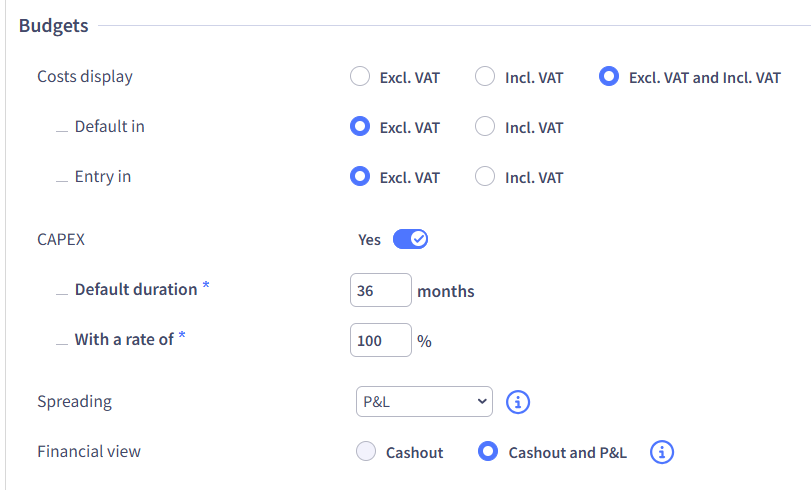Click the Costs display label

pyautogui.click(x=85, y=77)
